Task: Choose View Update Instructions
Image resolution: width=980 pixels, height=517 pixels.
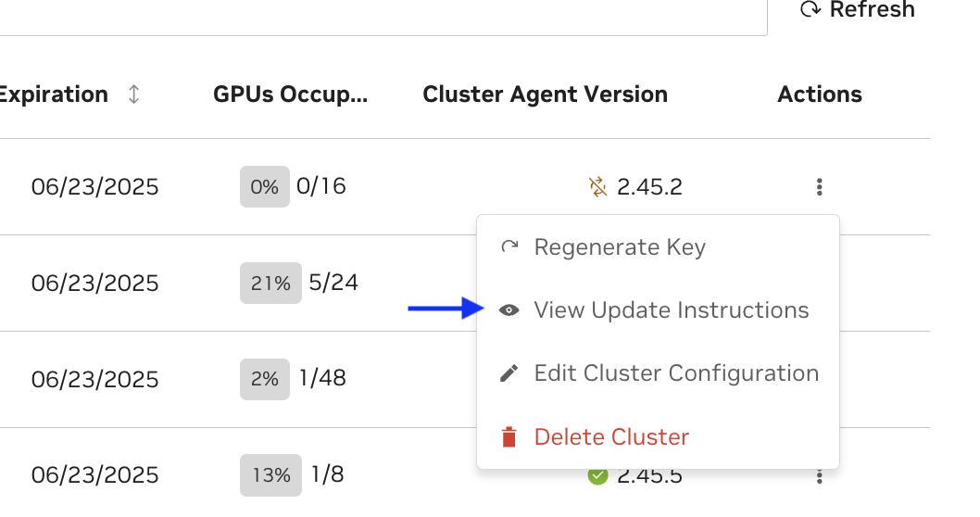Action: coord(671,310)
